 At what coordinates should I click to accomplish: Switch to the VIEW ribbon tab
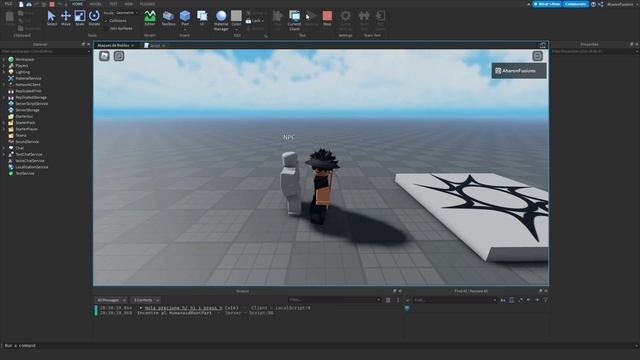129,4
